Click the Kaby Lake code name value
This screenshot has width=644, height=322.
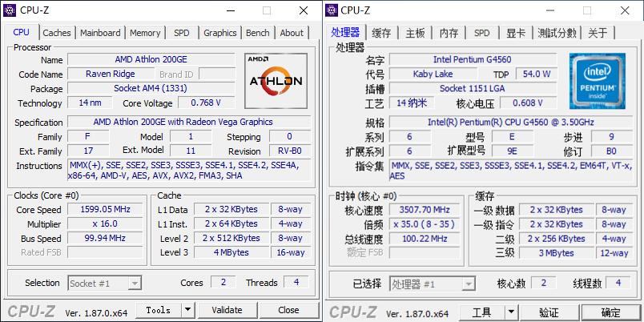pyautogui.click(x=433, y=74)
